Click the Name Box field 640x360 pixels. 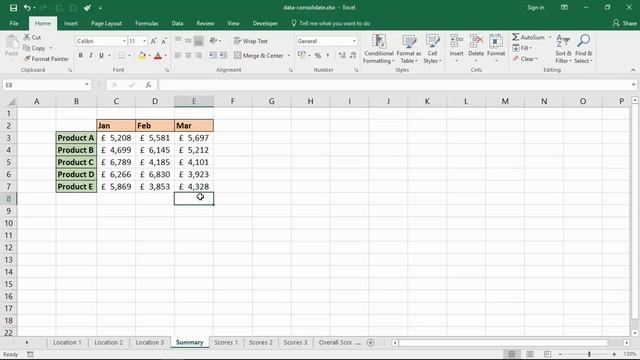coord(47,85)
